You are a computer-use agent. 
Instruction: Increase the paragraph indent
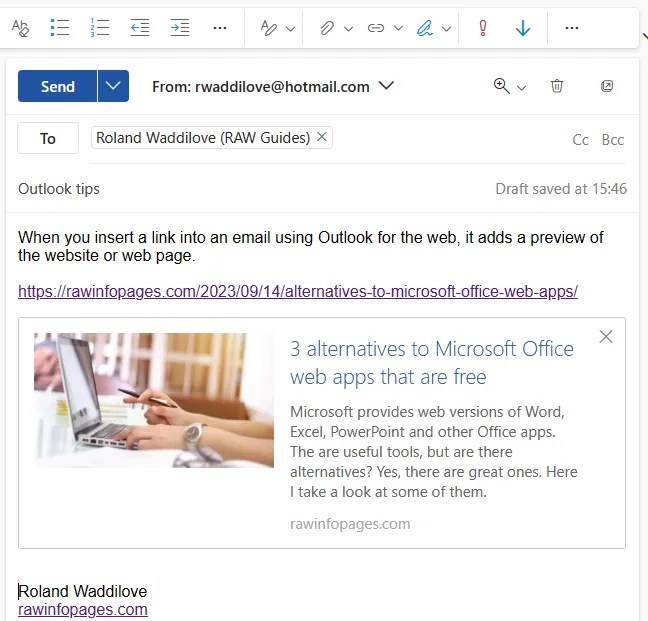point(180,28)
